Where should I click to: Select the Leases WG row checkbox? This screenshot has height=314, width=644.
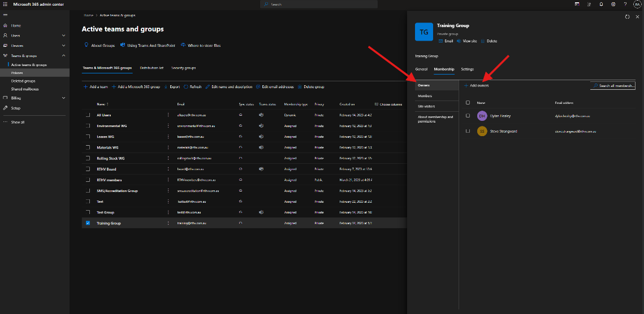[x=88, y=137]
